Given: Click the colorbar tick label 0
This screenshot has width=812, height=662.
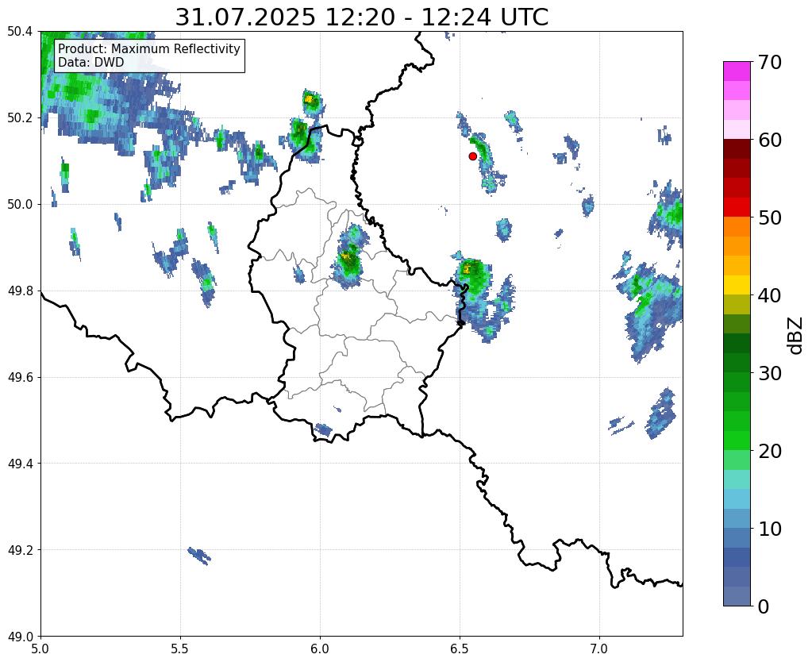Looking at the screenshot, I should tap(764, 606).
